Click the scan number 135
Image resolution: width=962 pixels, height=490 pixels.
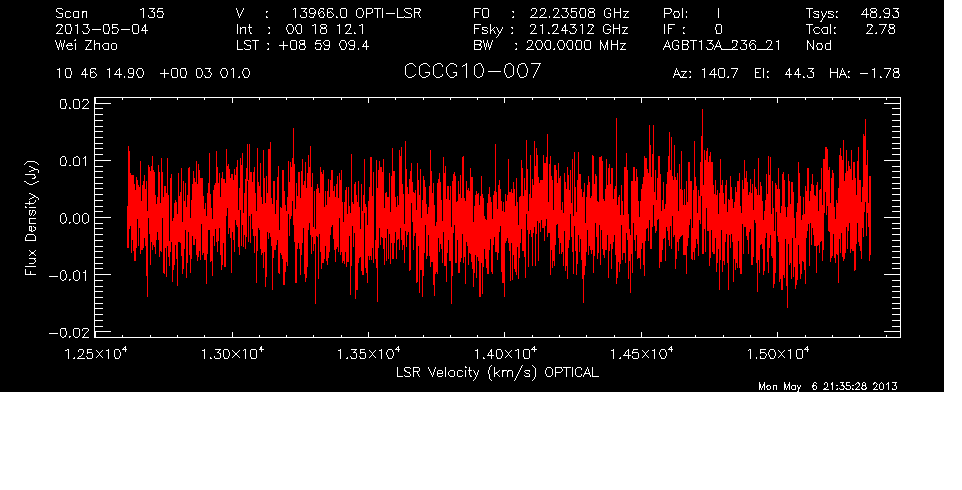pyautogui.click(x=151, y=13)
